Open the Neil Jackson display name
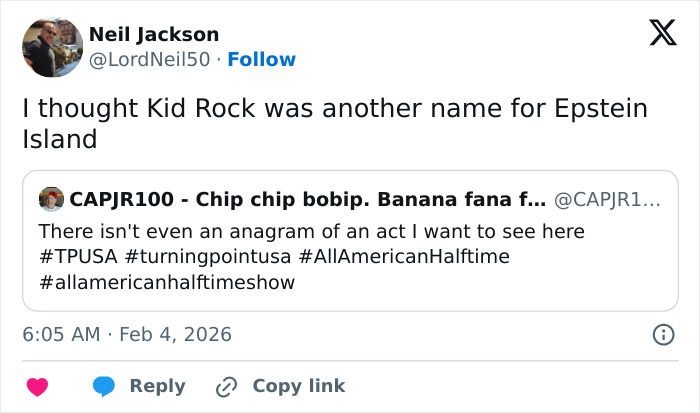The image size is (700, 413). (154, 35)
